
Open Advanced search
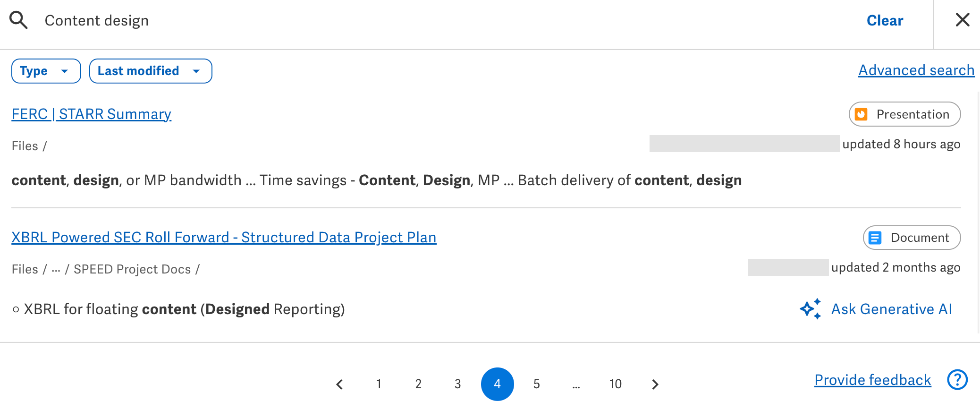point(916,70)
